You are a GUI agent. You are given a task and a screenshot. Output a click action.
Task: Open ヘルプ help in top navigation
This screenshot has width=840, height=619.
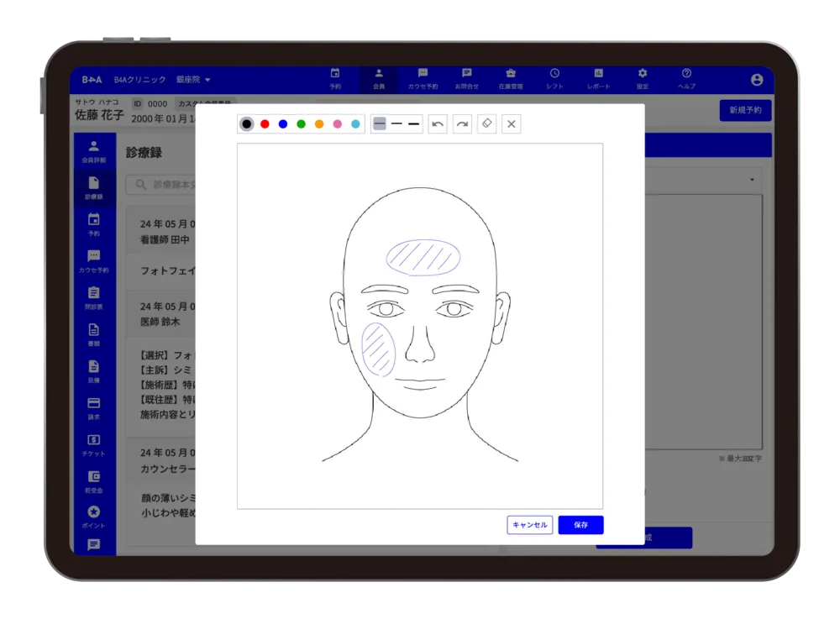point(686,79)
